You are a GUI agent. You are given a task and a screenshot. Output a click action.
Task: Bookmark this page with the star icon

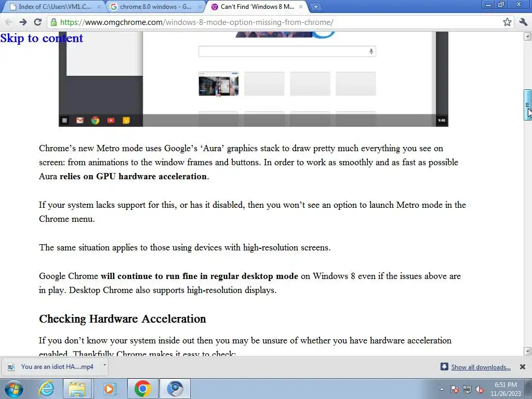click(x=507, y=22)
